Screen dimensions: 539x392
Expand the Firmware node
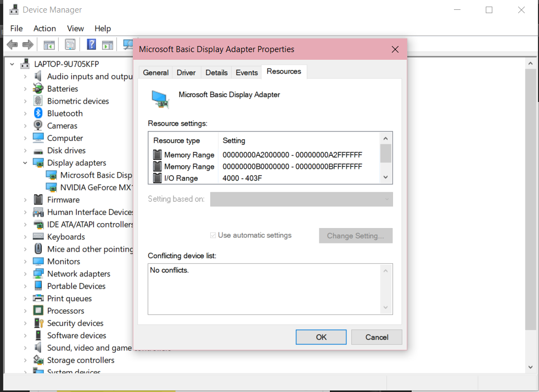[25, 200]
